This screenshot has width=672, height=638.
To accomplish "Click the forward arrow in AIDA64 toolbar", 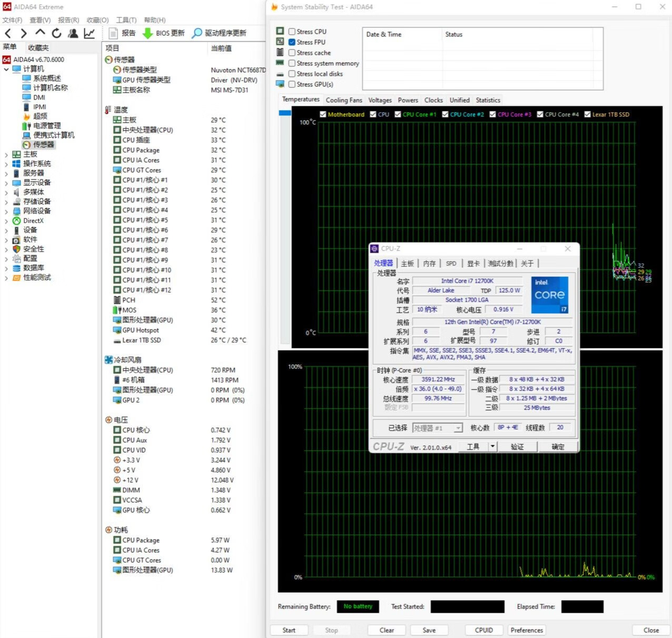I will 23,33.
